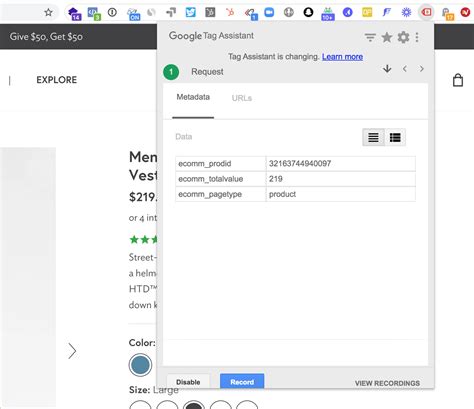Image resolution: width=474 pixels, height=409 pixels.
Task: Click the gray globe extension icon
Action: coord(289,13)
